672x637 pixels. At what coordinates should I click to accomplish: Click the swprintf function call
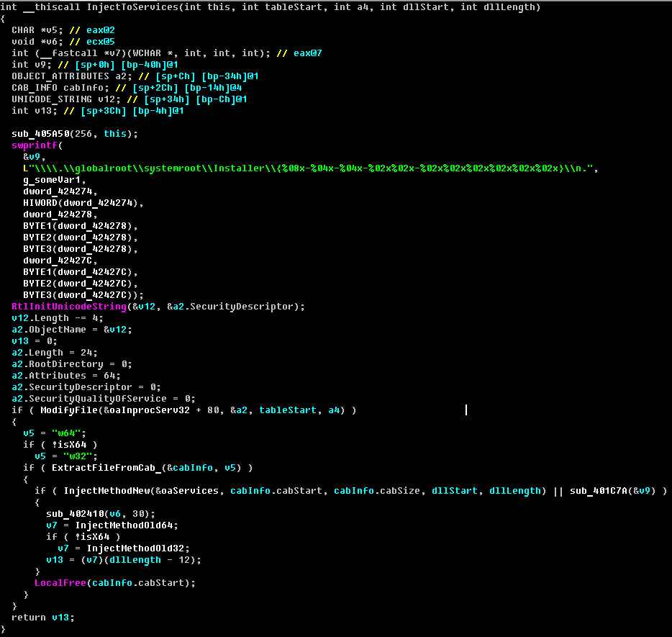32,145
